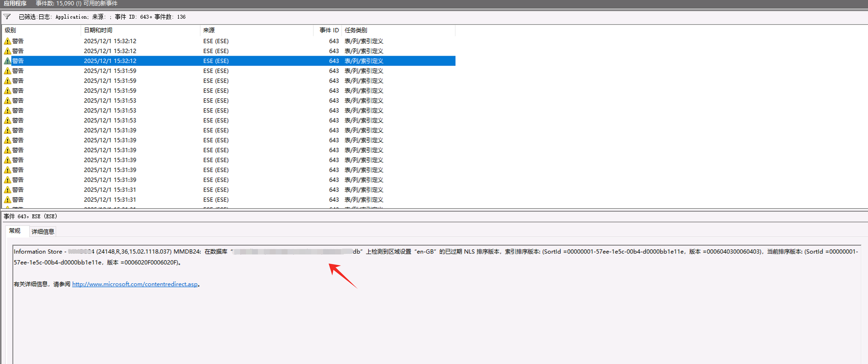Image resolution: width=868 pixels, height=364 pixels.
Task: Click the 来源 column header
Action: 209,30
